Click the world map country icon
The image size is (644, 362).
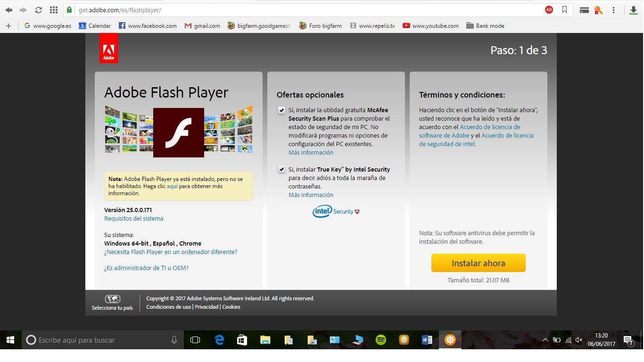[x=112, y=299]
